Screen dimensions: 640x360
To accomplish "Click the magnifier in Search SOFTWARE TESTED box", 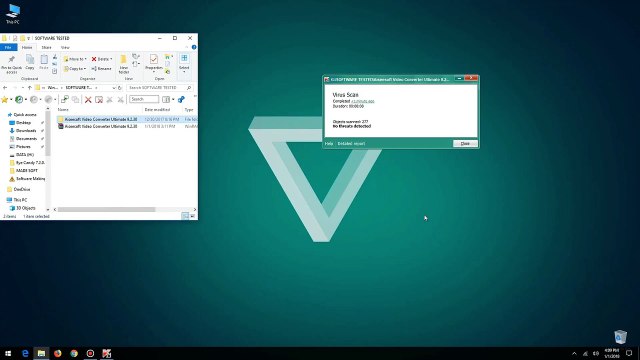I will 189,88.
